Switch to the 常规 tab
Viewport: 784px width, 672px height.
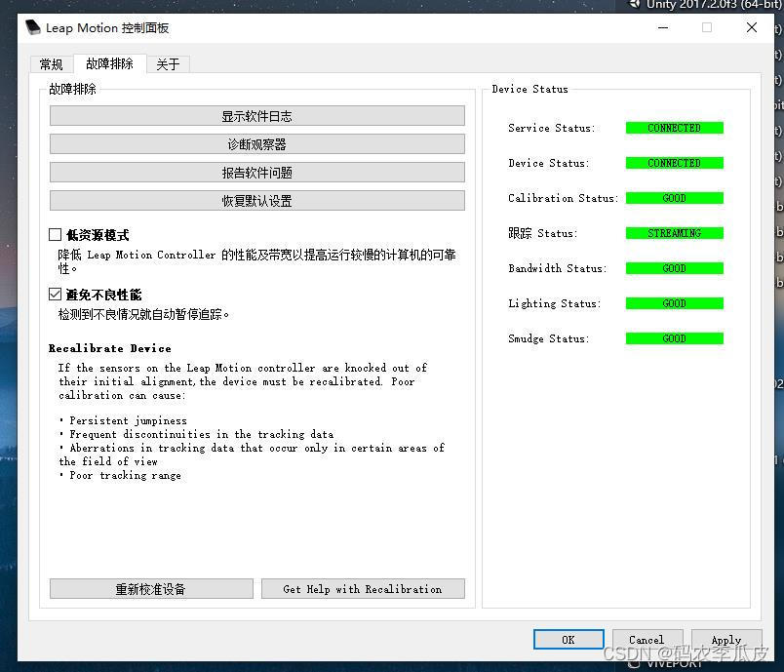[x=51, y=64]
